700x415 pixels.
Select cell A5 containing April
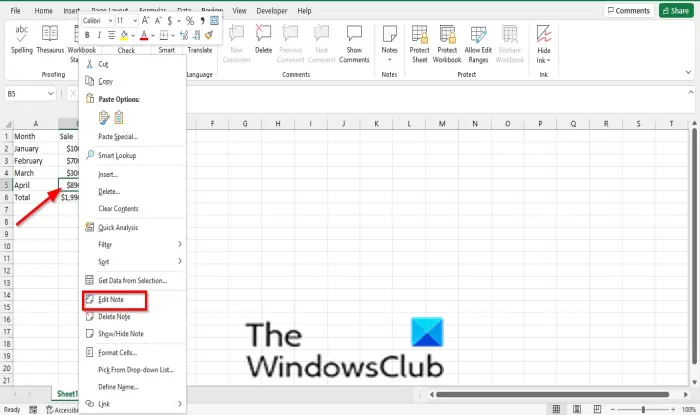coord(35,185)
